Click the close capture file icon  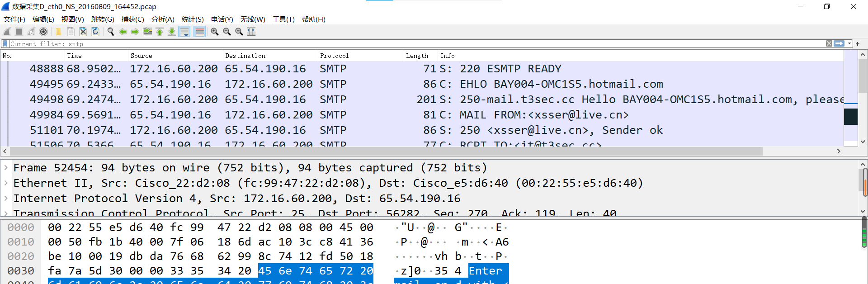click(83, 32)
